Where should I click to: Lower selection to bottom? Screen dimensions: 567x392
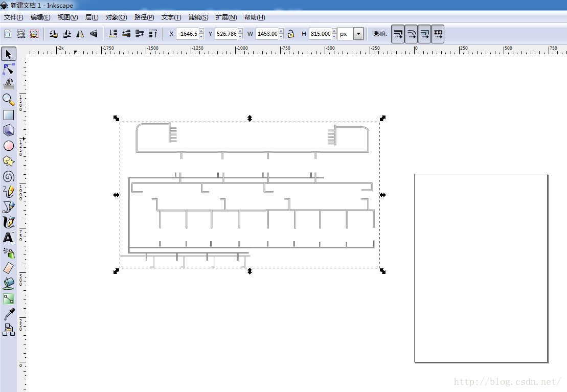(113, 34)
